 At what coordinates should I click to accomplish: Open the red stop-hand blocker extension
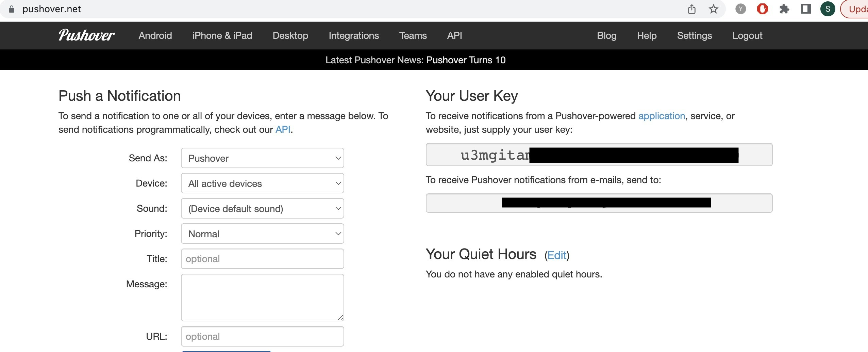762,9
